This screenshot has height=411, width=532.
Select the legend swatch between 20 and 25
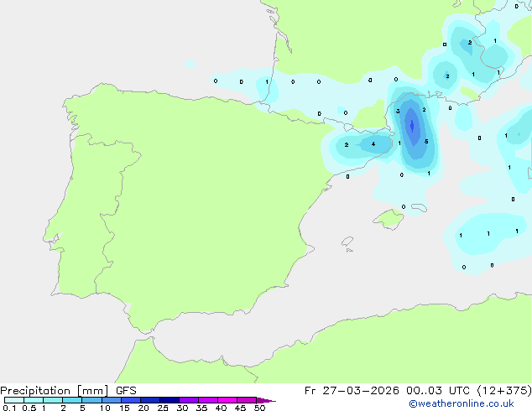tap(150, 400)
